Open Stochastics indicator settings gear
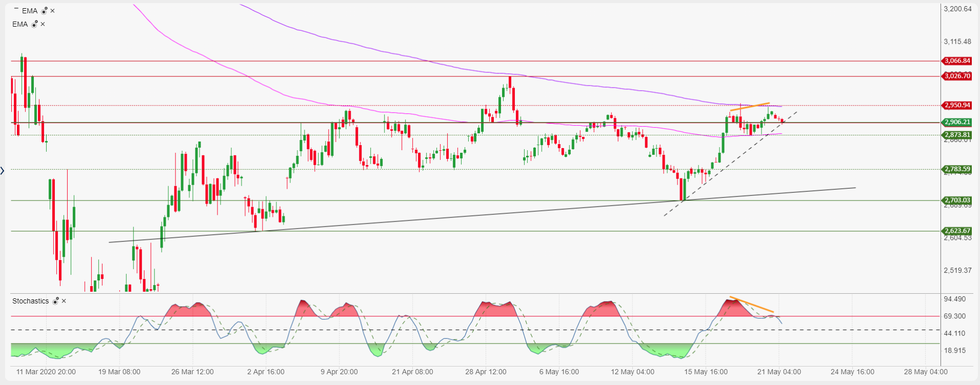The height and width of the screenshot is (385, 980). (x=55, y=301)
